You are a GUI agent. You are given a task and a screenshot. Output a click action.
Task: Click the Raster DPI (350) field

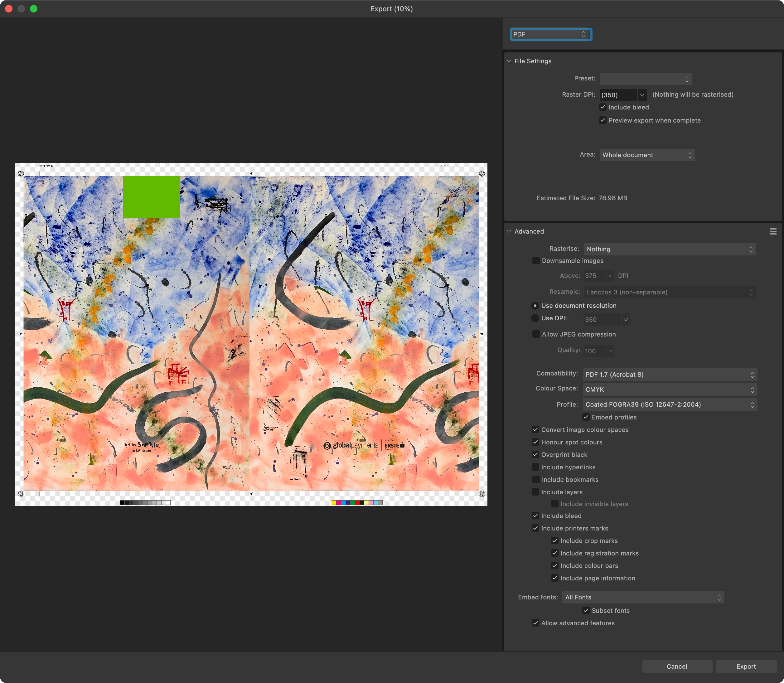[x=618, y=95]
